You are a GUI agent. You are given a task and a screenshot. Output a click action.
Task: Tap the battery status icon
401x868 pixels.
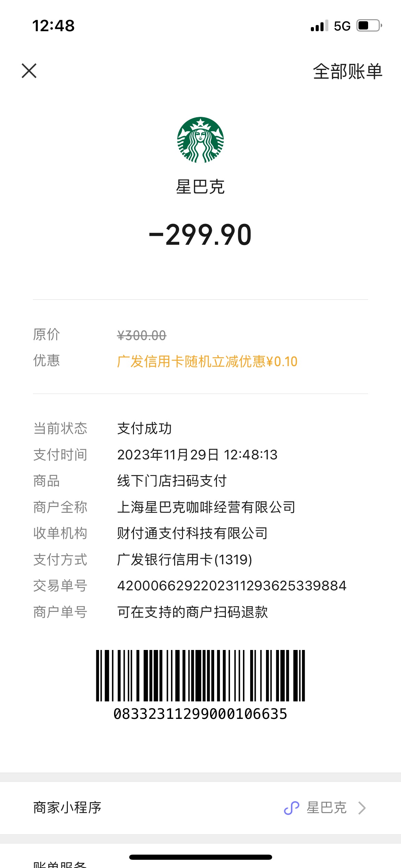(369, 25)
